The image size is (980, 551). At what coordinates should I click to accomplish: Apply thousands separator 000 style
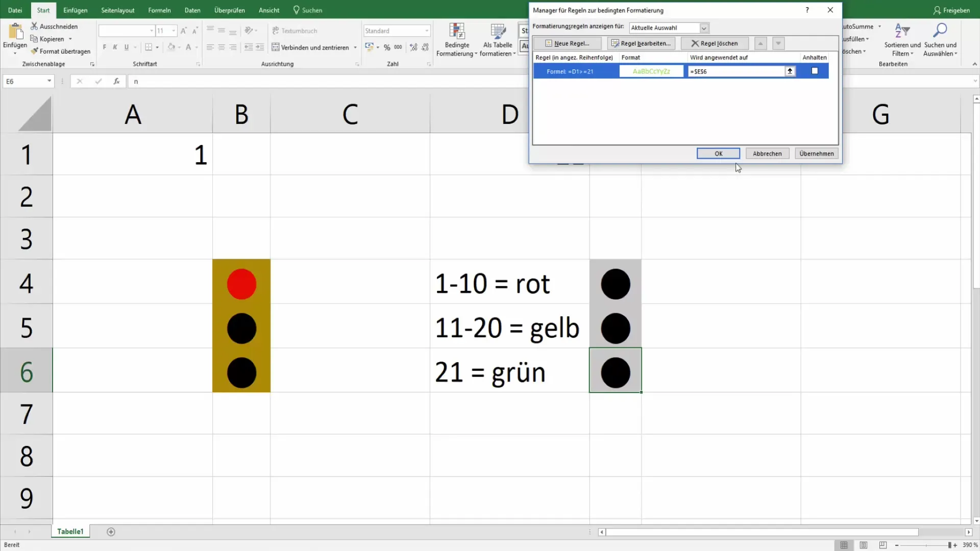(398, 47)
